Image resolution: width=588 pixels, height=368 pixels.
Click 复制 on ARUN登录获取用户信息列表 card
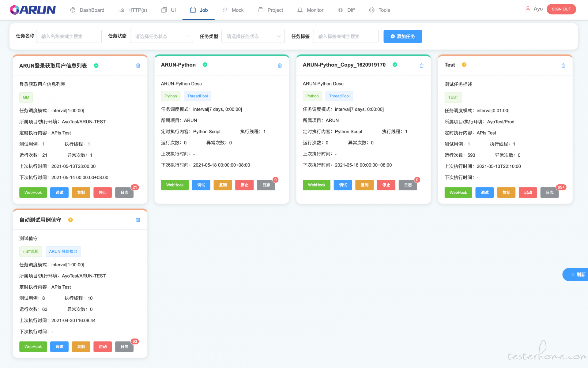81,193
